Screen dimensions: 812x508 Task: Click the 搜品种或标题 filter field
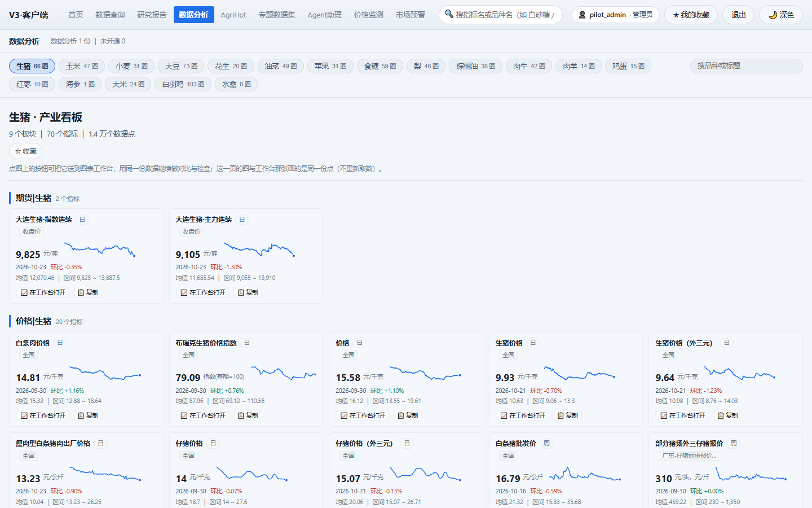pyautogui.click(x=746, y=66)
